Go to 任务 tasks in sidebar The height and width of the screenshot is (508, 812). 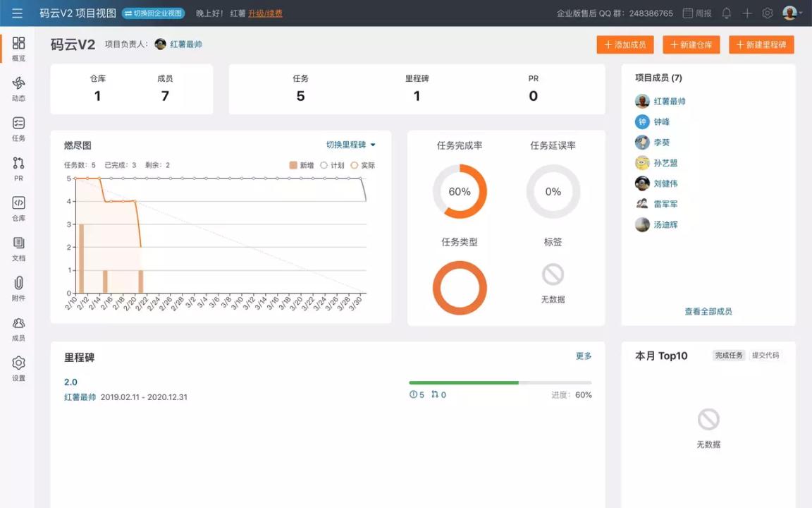pyautogui.click(x=18, y=129)
